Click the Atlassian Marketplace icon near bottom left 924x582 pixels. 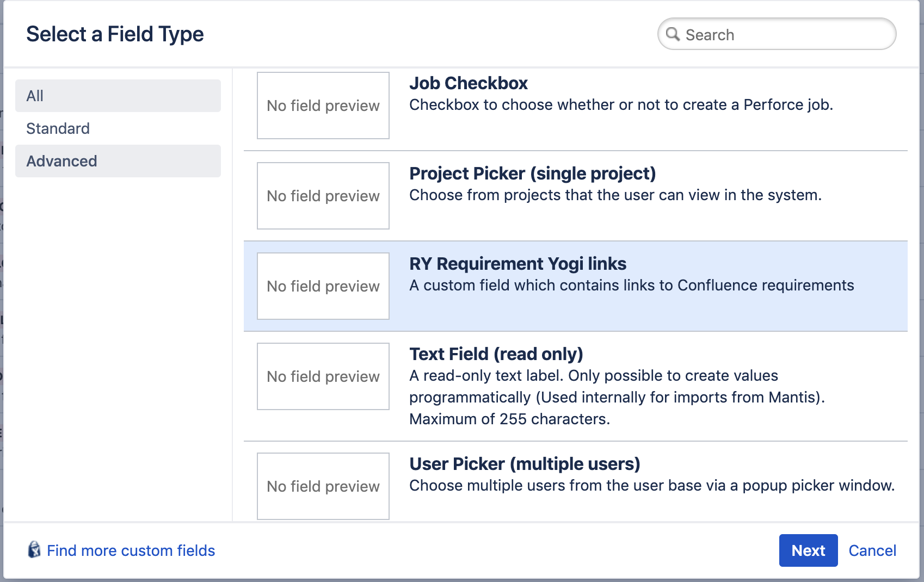pyautogui.click(x=34, y=550)
